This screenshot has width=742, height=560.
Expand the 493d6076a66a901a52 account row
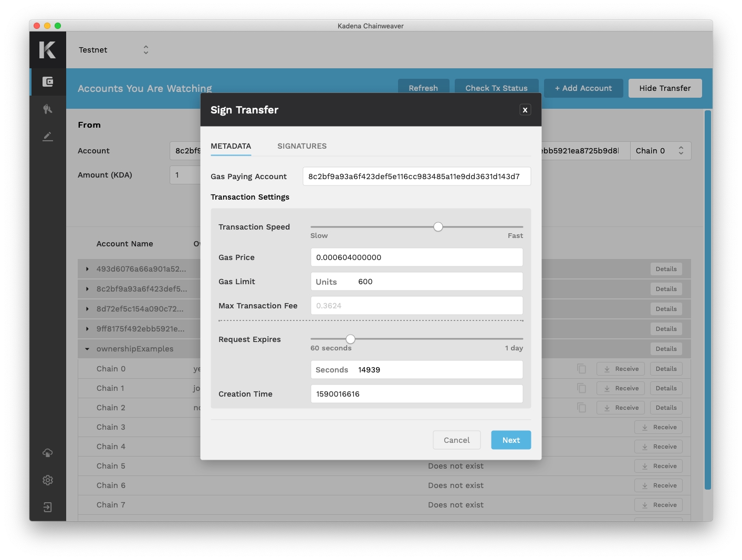tap(87, 269)
